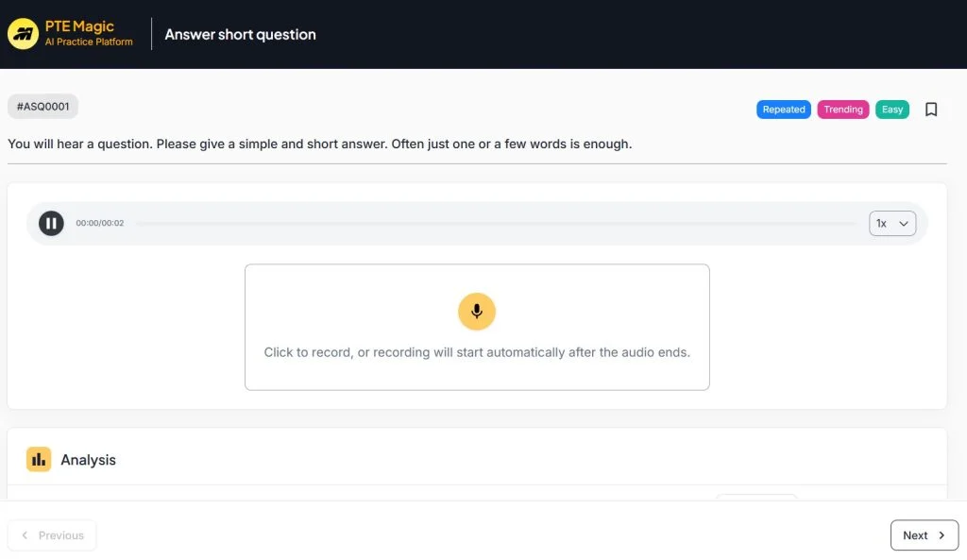Screen dimensions: 967x560
Task: Select the Easy difficulty badge
Action: (x=892, y=110)
